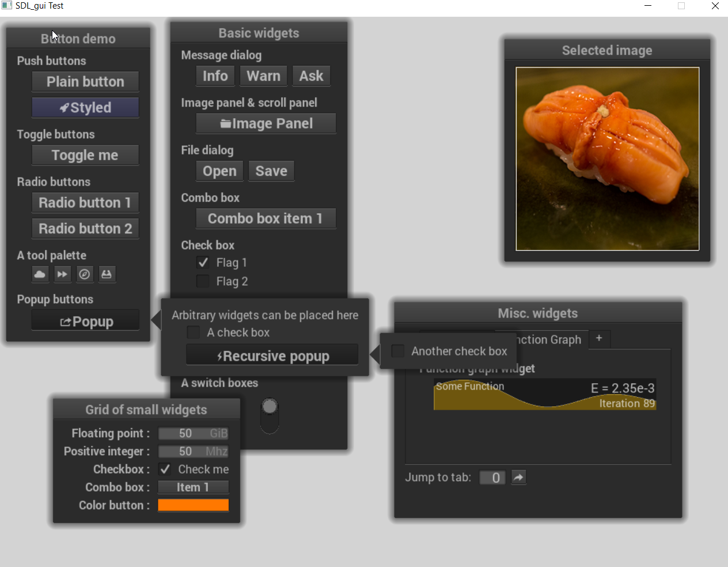Viewport: 728px width, 567px height.
Task: Click the 'Misc. widgets' window title
Action: [538, 313]
